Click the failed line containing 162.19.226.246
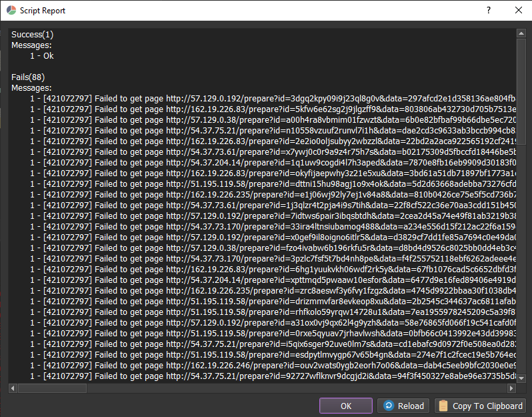Image resolution: width=532 pixels, height=417 pixels. 267,365
